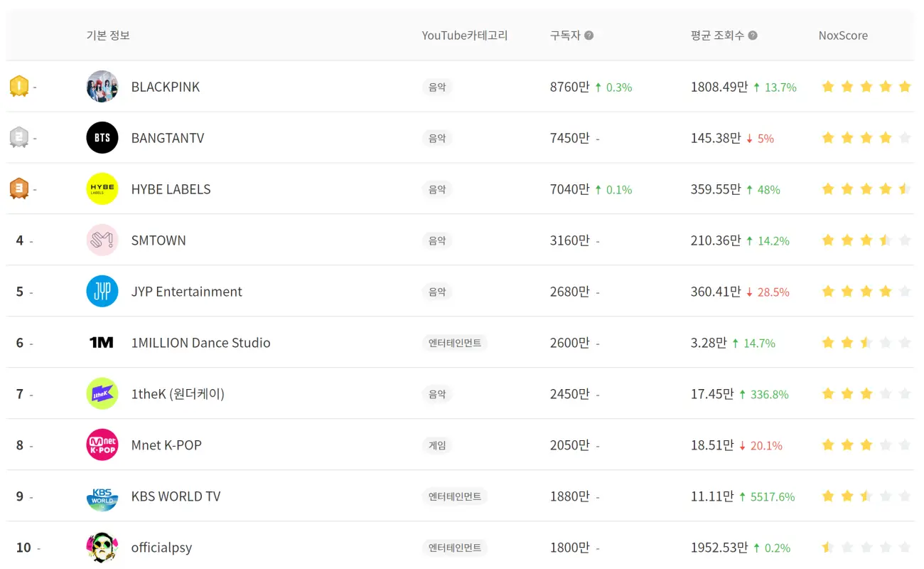Click the 7040만 subscriber count

tap(570, 189)
